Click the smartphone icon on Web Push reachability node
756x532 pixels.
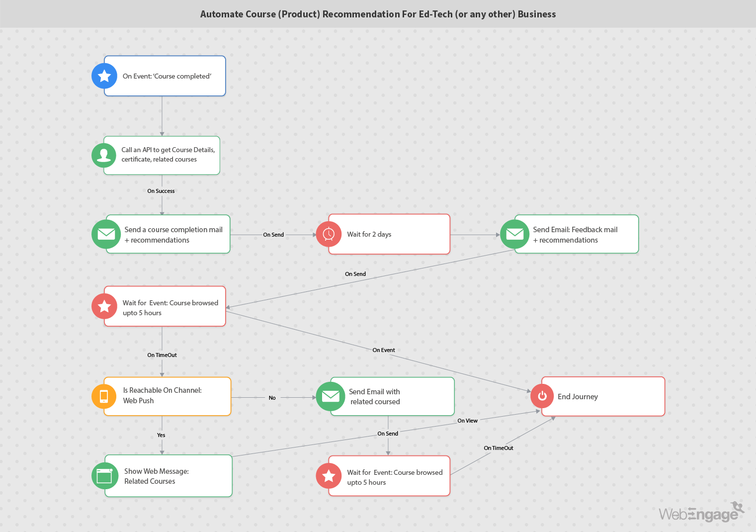[x=104, y=396]
